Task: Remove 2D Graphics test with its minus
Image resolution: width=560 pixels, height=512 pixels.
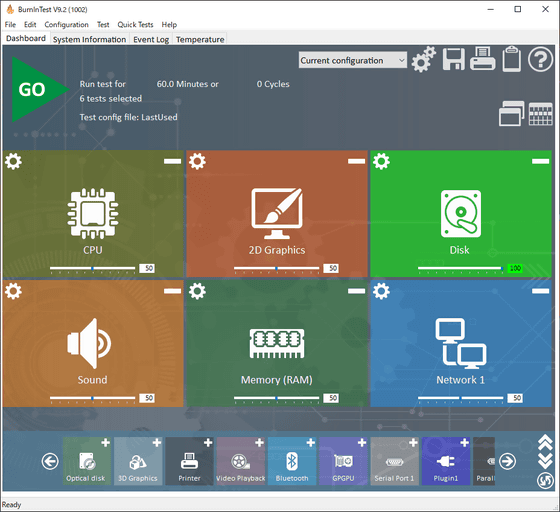Action: click(356, 161)
